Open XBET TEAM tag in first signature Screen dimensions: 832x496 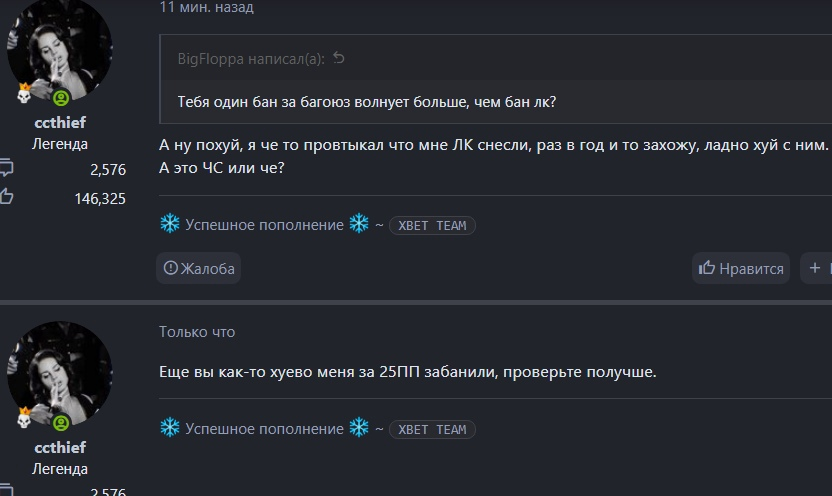[x=432, y=225]
